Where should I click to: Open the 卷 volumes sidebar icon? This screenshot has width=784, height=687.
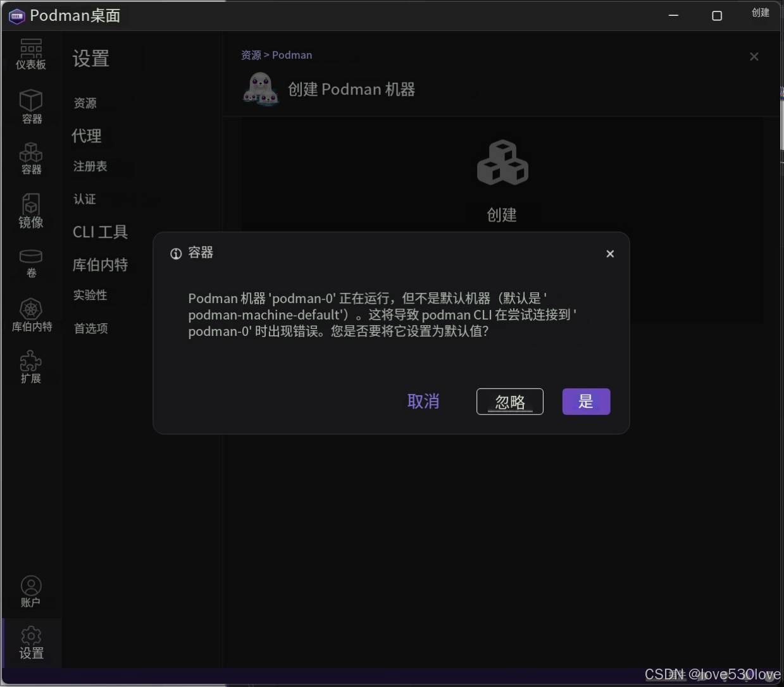coord(31,263)
